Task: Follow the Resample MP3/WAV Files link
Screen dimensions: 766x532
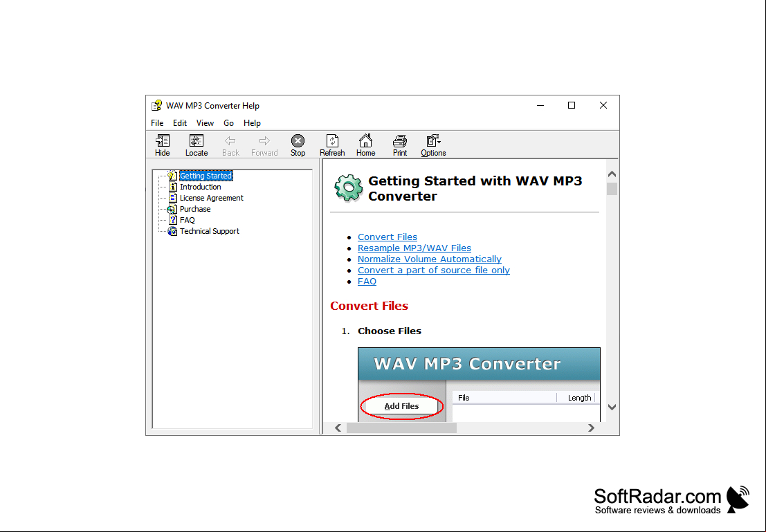Action: tap(414, 248)
